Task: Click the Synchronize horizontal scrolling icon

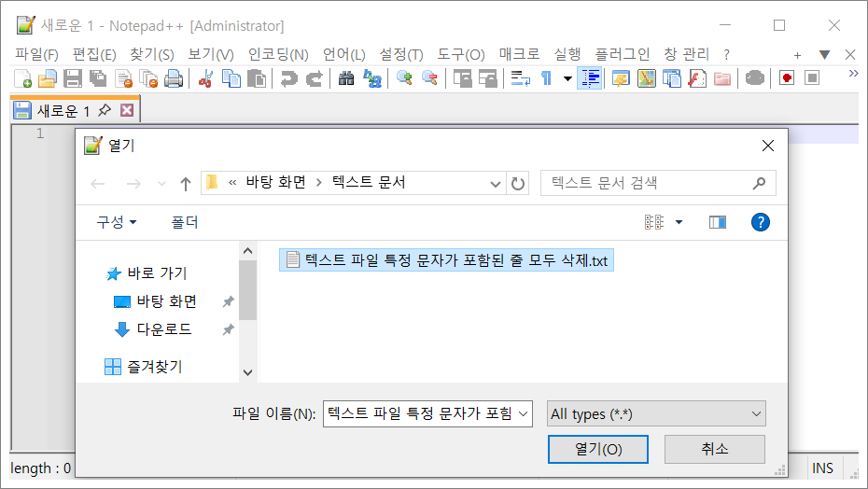Action: coord(488,78)
